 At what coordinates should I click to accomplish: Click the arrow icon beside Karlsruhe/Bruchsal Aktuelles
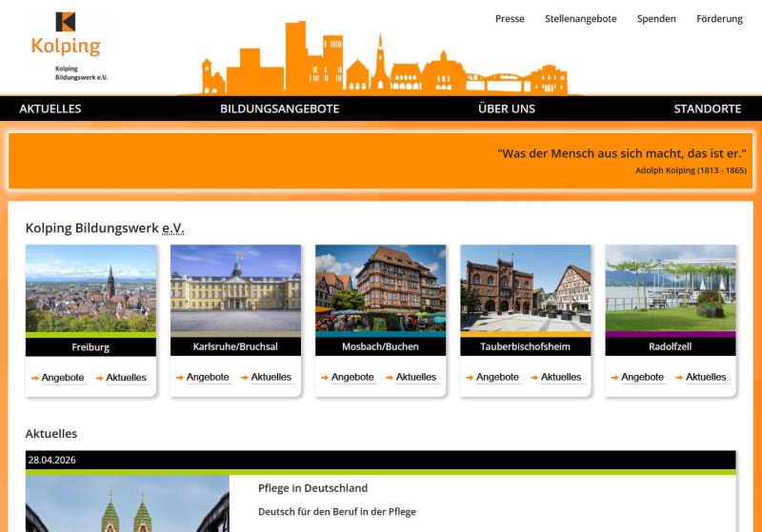(x=245, y=378)
